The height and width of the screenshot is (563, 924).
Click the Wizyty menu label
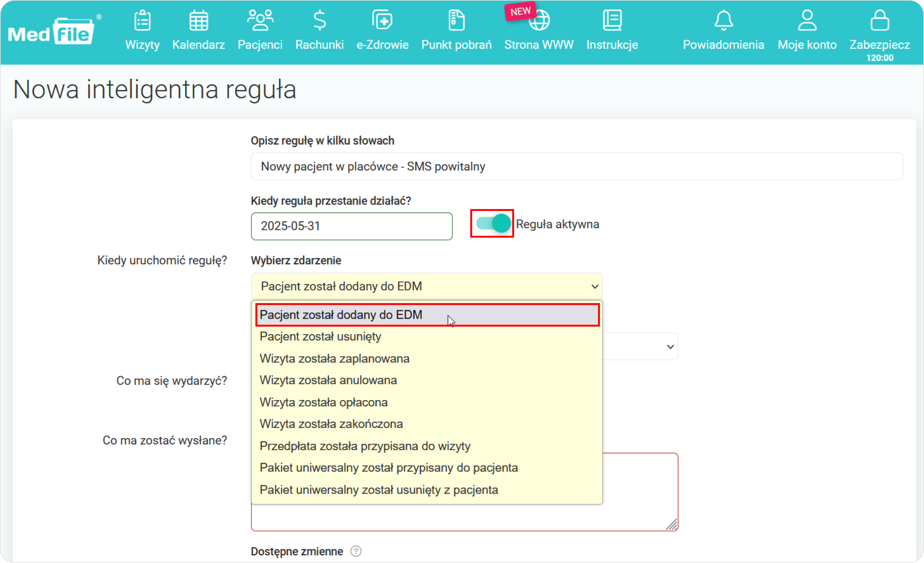(142, 44)
